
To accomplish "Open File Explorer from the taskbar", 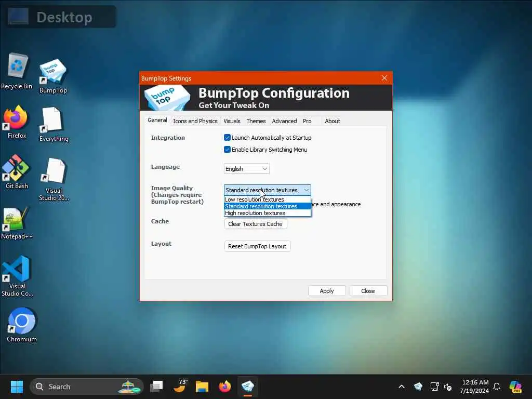I will pos(202,387).
